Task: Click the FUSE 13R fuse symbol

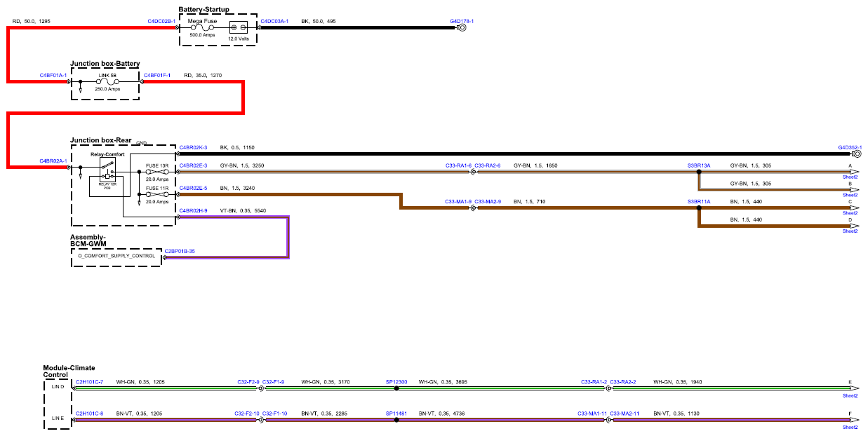Action: point(156,172)
